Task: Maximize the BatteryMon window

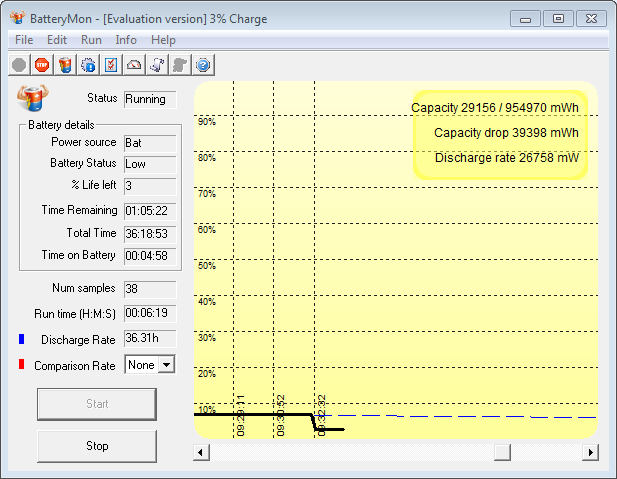Action: [x=558, y=18]
